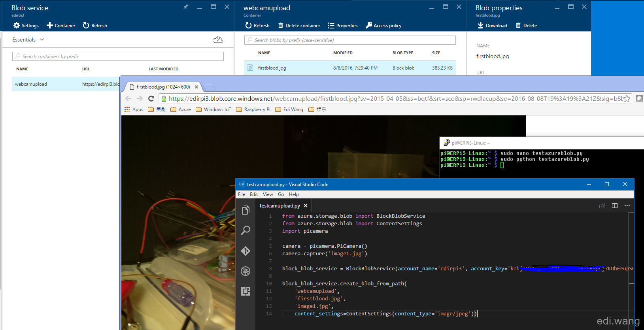
Task: Click the cloud icon beside Essentials
Action: tap(218, 40)
